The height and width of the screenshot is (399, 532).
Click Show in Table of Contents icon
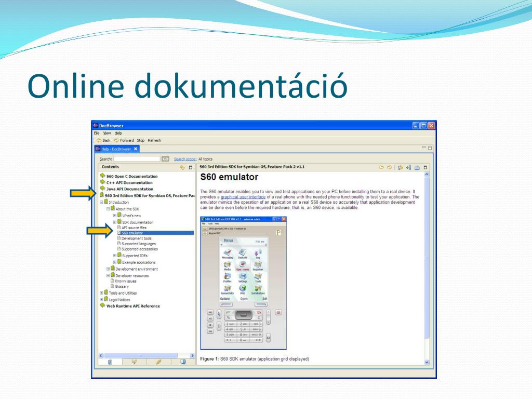401,167
